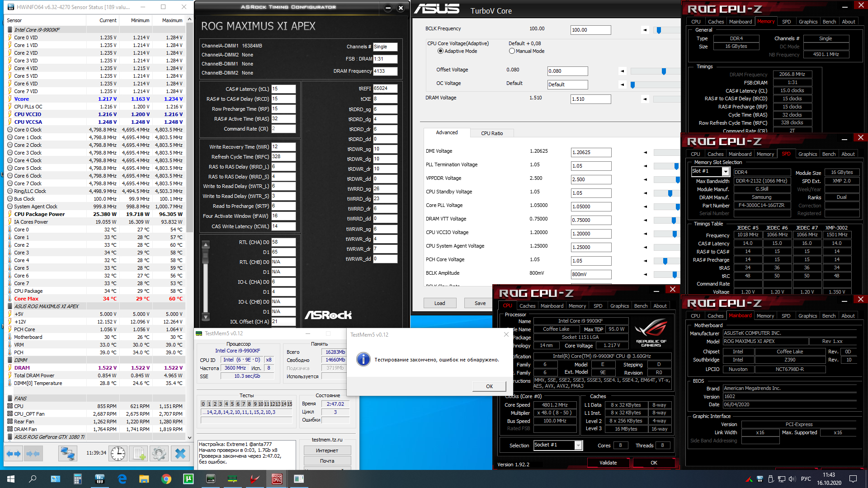This screenshot has height=488, width=868.
Task: Click DRAM Voltage input field
Action: tap(590, 99)
